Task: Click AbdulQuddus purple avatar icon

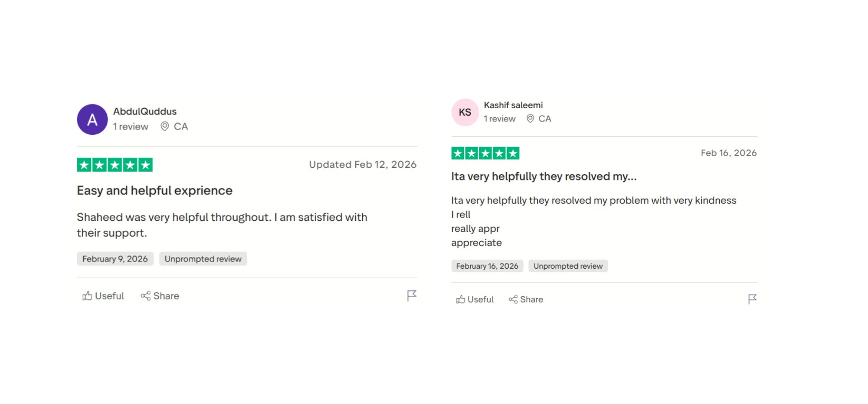Action: (x=92, y=119)
